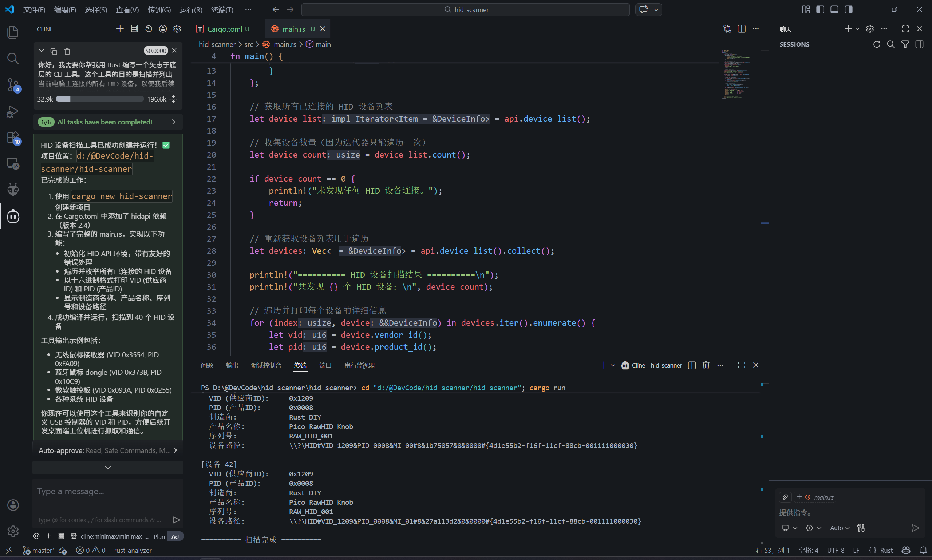Open Cline history clock icon
932x560 pixels.
point(149,29)
